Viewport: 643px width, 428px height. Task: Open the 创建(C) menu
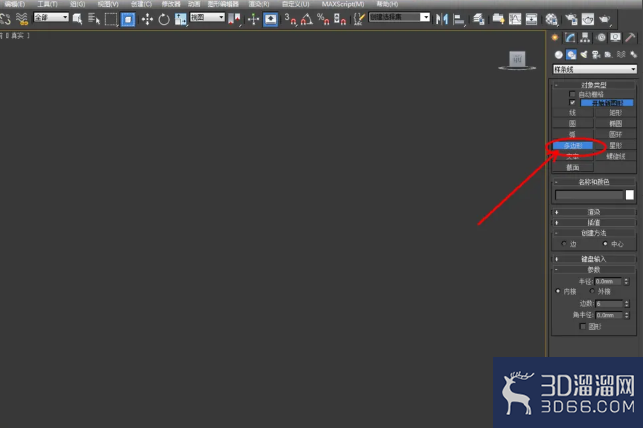point(141,4)
